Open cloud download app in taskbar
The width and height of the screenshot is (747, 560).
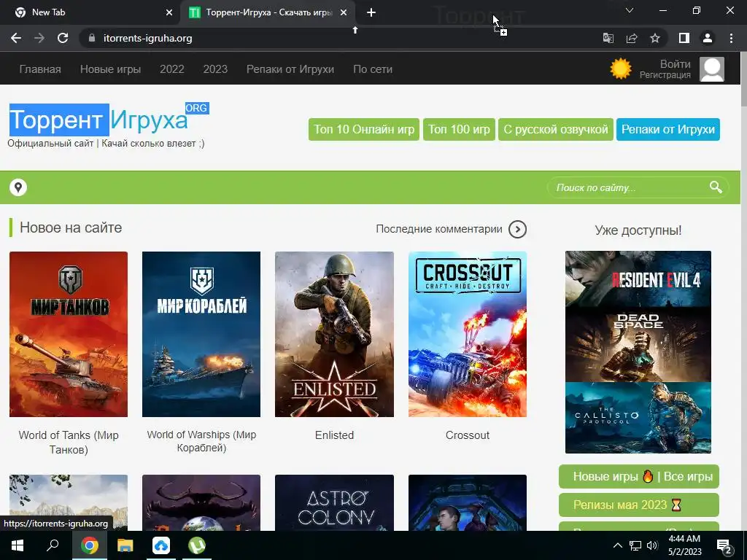tap(161, 545)
